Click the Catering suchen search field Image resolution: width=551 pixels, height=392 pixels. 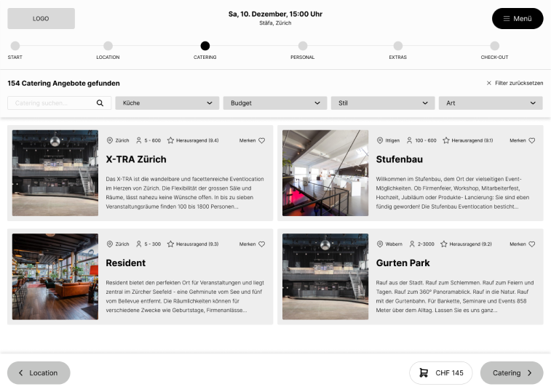pos(52,103)
